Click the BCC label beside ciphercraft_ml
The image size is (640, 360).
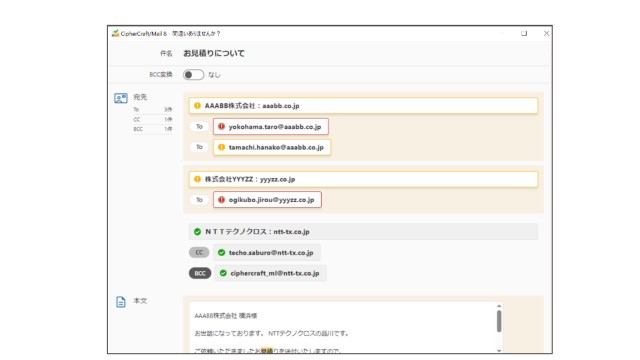200,273
